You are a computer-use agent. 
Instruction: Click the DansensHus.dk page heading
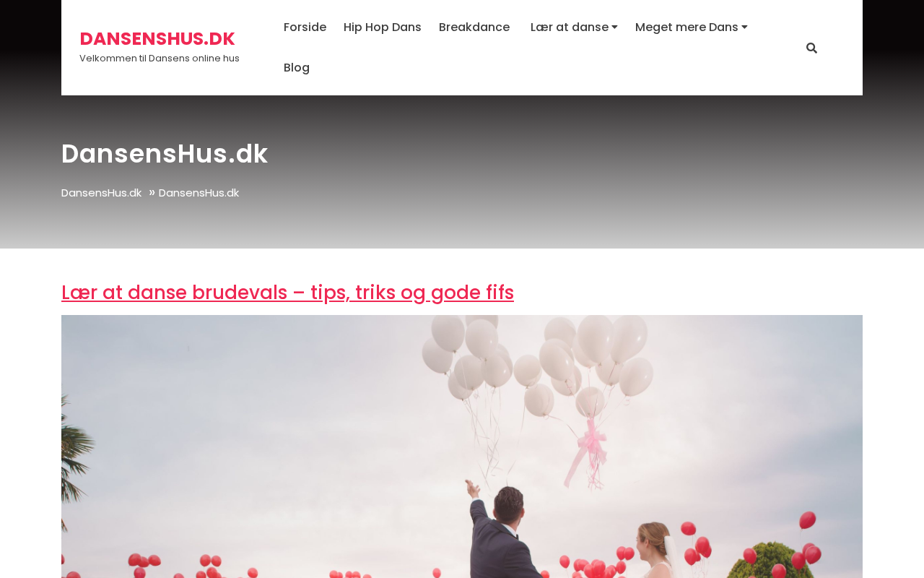click(x=165, y=154)
